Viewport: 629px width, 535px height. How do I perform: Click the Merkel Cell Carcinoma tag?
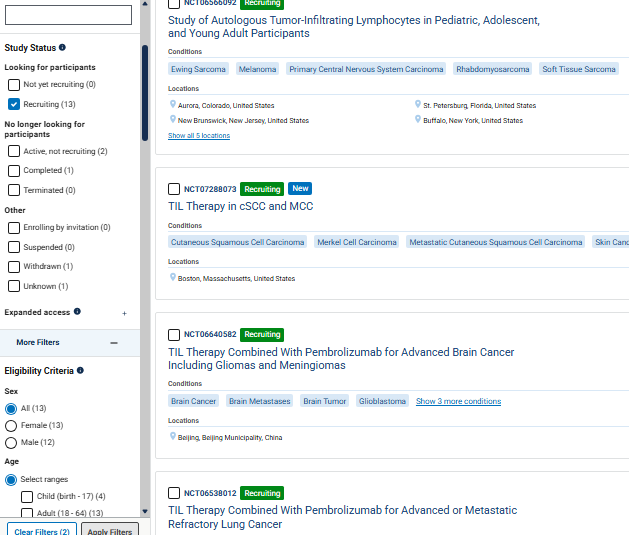pyautogui.click(x=357, y=242)
